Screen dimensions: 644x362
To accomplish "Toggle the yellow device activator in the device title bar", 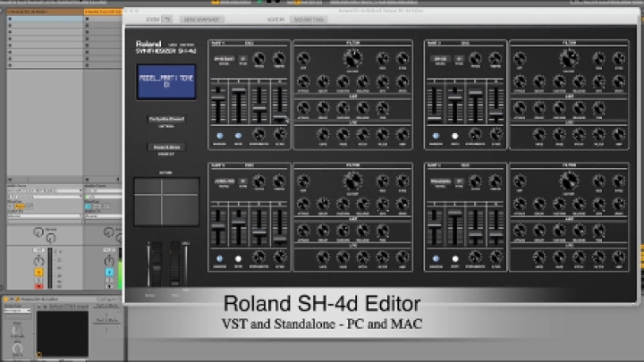I will pyautogui.click(x=5, y=299).
